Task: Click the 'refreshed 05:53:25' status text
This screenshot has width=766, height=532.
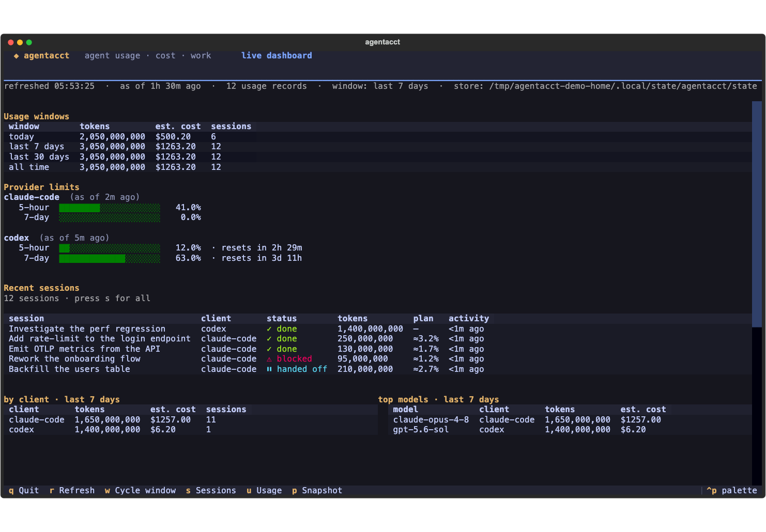Action: click(x=49, y=86)
